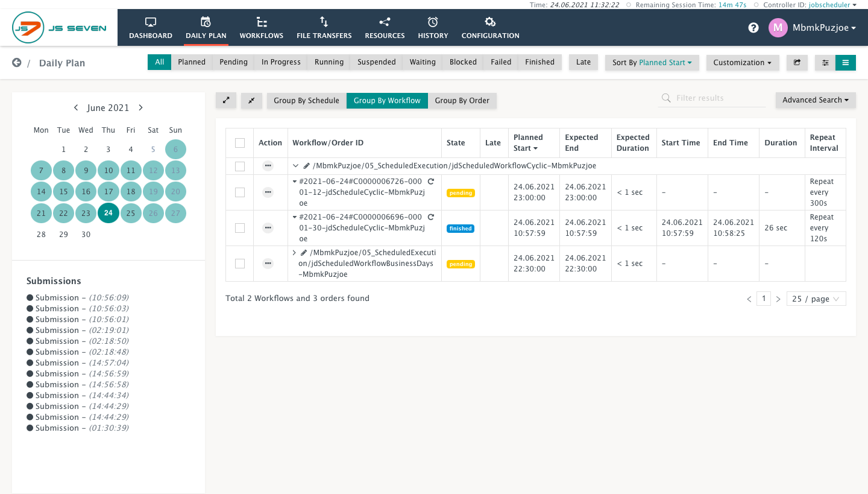Screen dimensions: 868x494
Task: Click the back arrow beside Daily Plan
Action: pos(17,63)
